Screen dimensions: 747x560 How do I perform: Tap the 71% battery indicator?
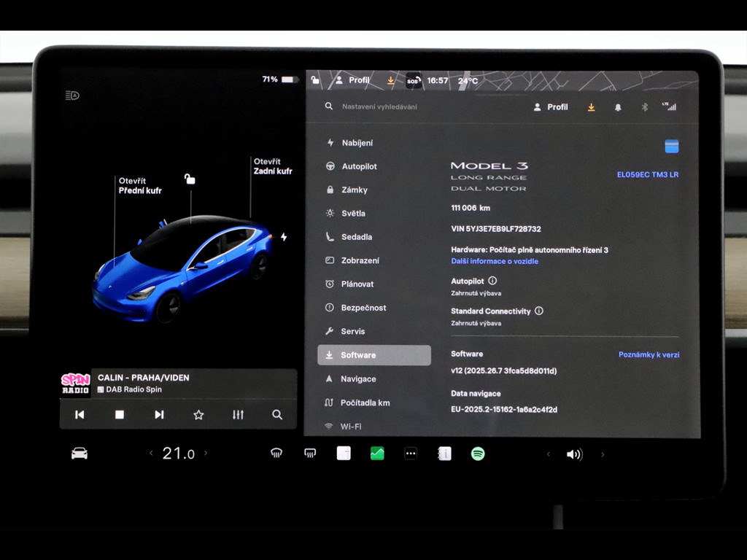click(279, 79)
